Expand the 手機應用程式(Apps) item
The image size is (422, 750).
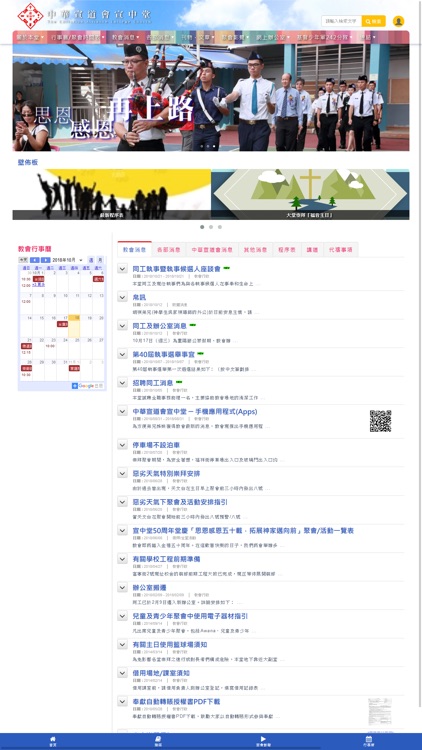(x=122, y=411)
